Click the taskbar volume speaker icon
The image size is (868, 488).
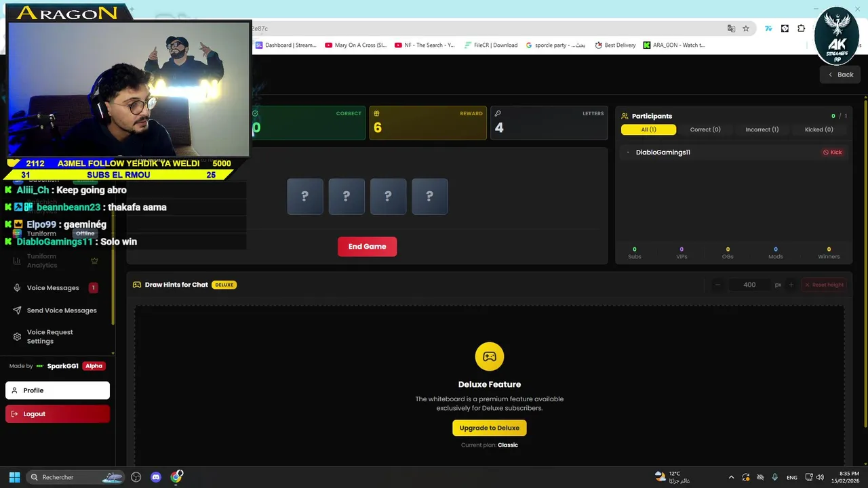click(x=820, y=477)
